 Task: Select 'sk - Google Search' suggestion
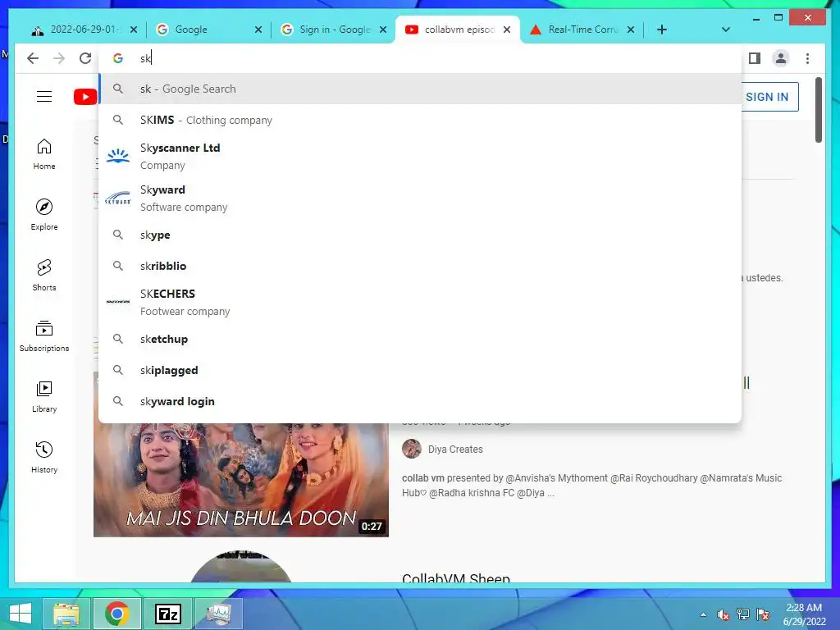click(421, 89)
